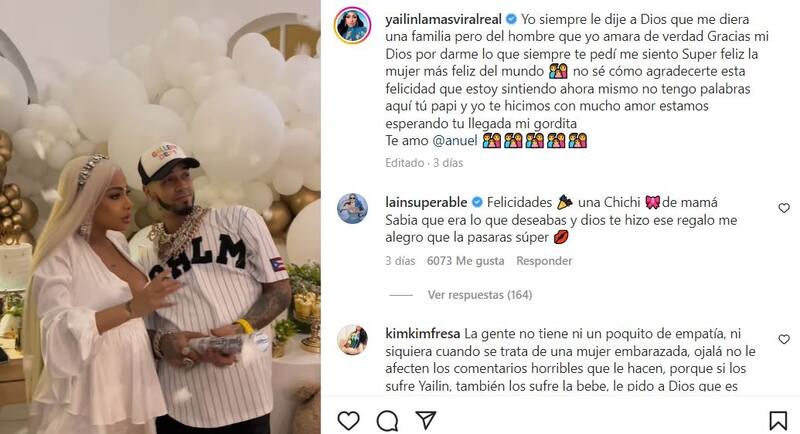
Task: View 6073 Me gusta likes list
Action: point(465,261)
